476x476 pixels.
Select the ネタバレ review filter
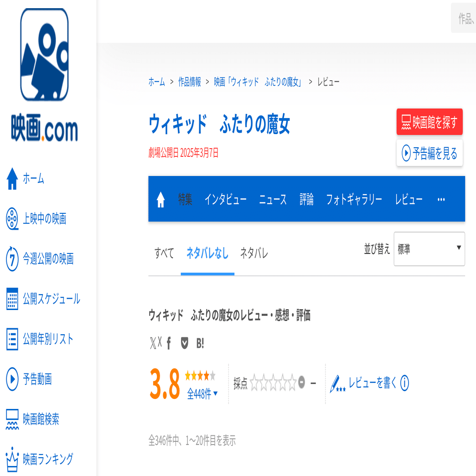[x=254, y=253]
